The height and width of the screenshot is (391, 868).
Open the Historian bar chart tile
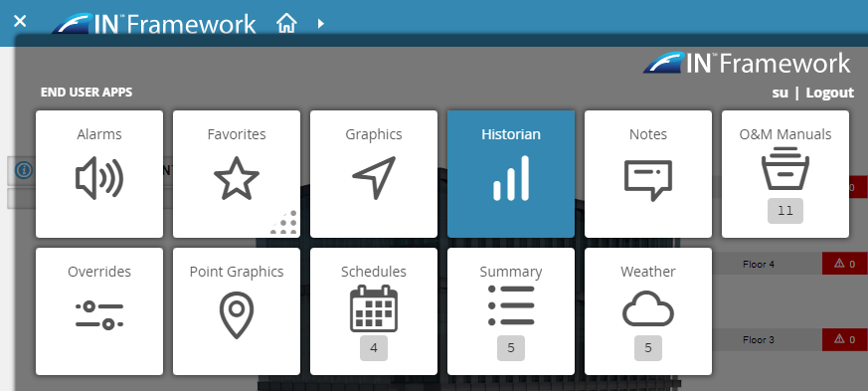[x=511, y=174]
